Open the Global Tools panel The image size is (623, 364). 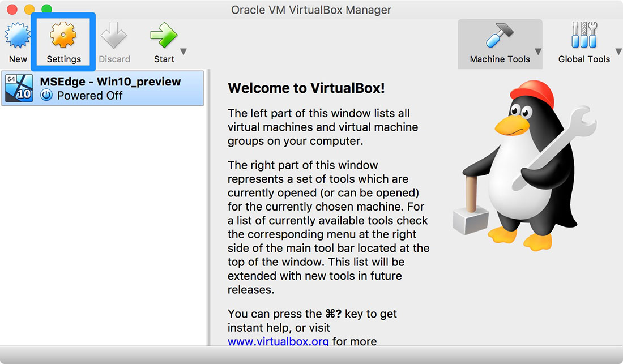tap(584, 42)
